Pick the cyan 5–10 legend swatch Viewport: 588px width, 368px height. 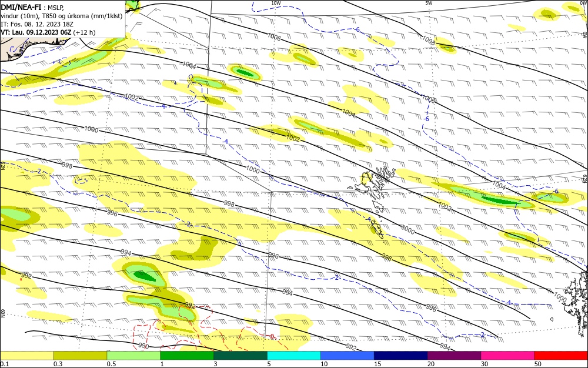294,356
